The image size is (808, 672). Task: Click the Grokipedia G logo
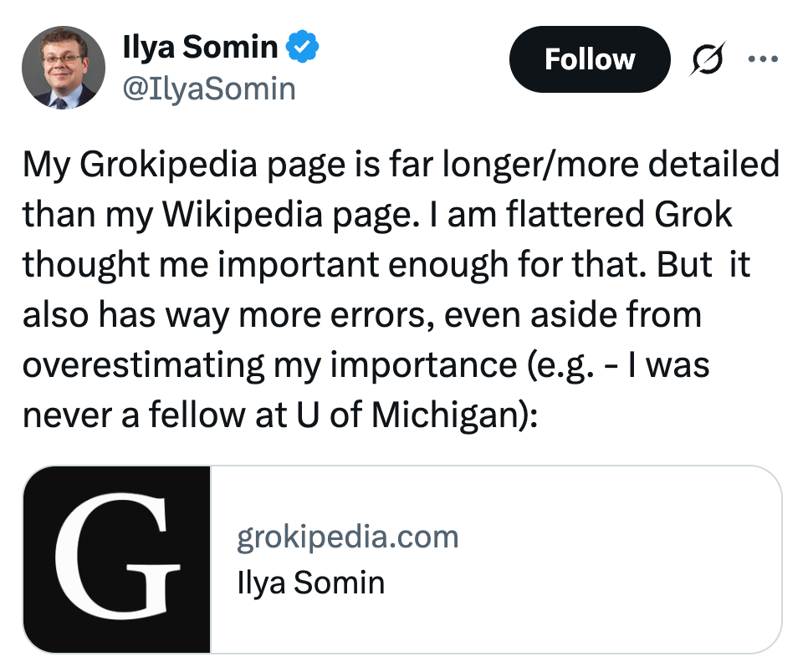click(x=117, y=559)
